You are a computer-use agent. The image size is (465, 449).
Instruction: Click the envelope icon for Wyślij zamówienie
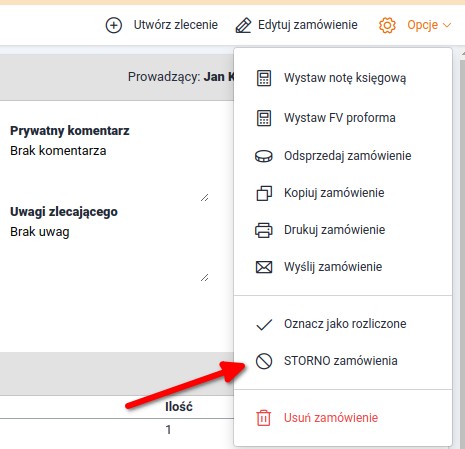pyautogui.click(x=264, y=267)
